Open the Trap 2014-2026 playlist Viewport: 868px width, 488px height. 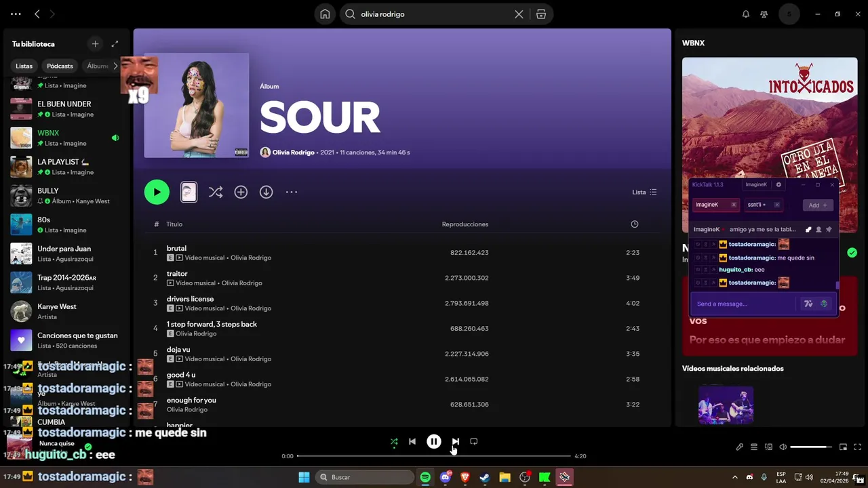click(66, 283)
